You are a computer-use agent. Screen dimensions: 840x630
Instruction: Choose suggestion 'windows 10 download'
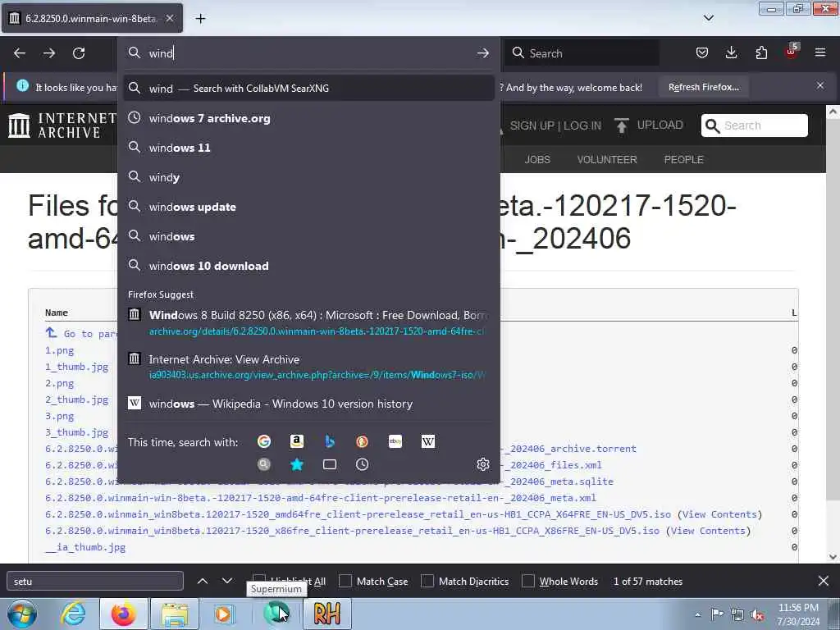308,266
